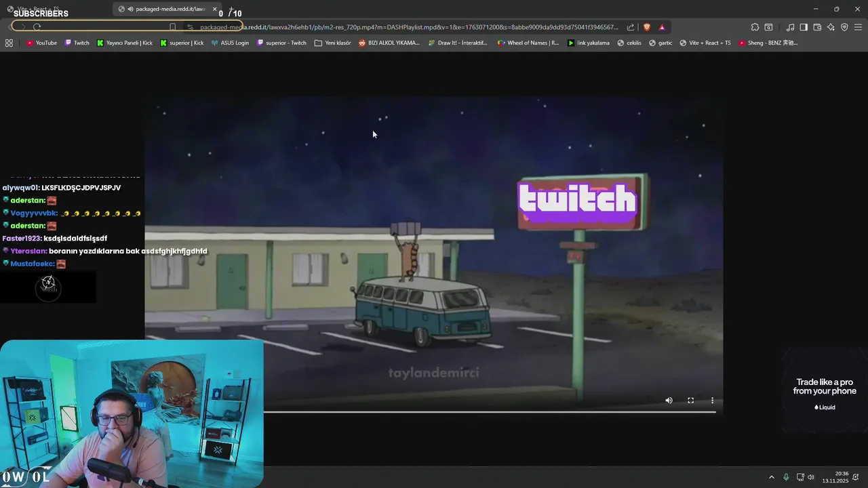Open the video's three-dot options menu
Image resolution: width=868 pixels, height=488 pixels.
pos(712,401)
